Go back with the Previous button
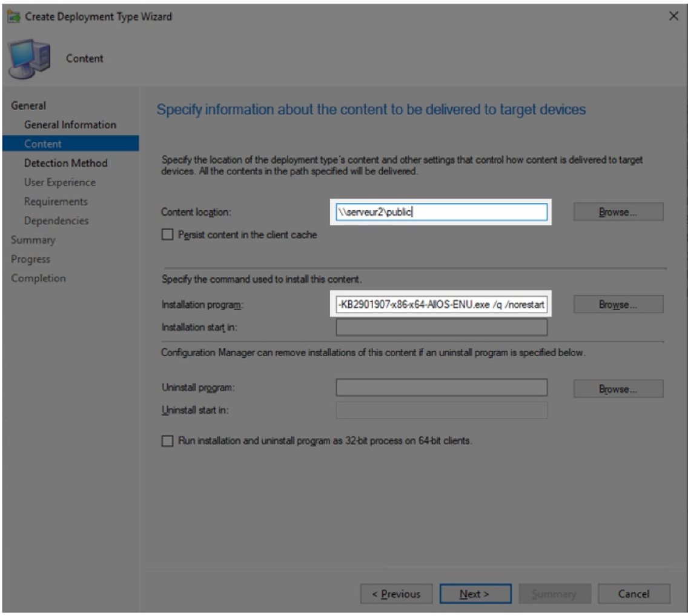Image resolution: width=688 pixels, height=616 pixels. pyautogui.click(x=397, y=594)
